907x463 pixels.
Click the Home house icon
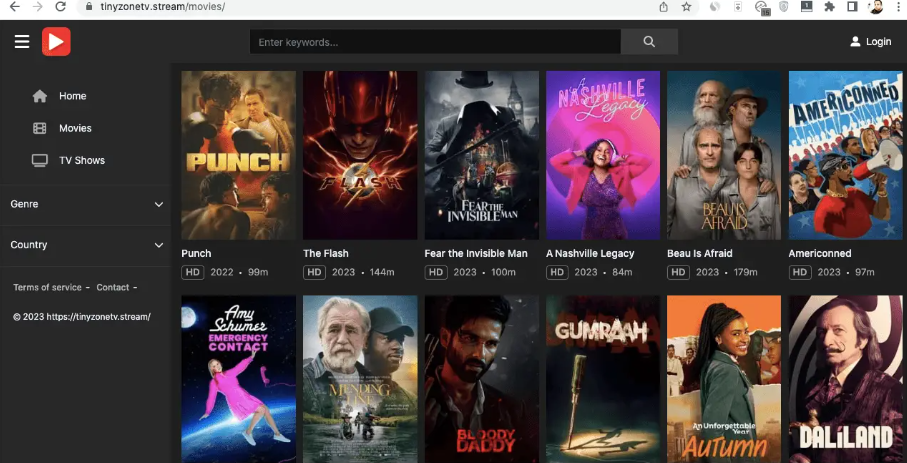point(40,96)
